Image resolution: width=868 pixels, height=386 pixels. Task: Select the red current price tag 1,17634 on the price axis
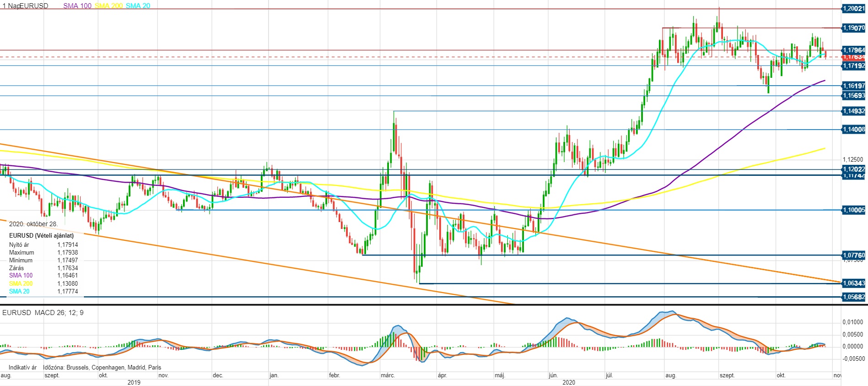click(854, 57)
